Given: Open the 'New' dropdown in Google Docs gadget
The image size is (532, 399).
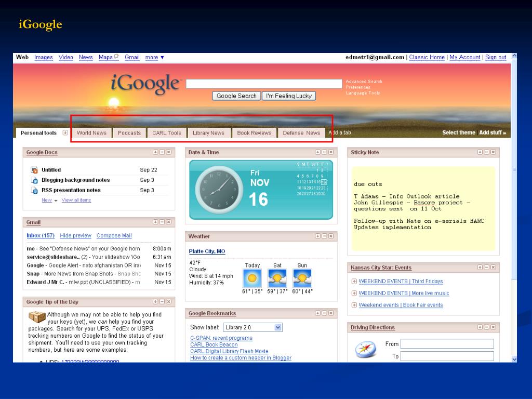Looking at the screenshot, I should pyautogui.click(x=49, y=200).
